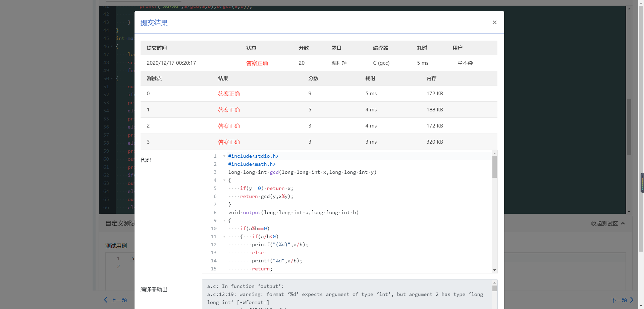This screenshot has height=309, width=644.
Task: Click the total score 20 cell
Action: pos(302,63)
